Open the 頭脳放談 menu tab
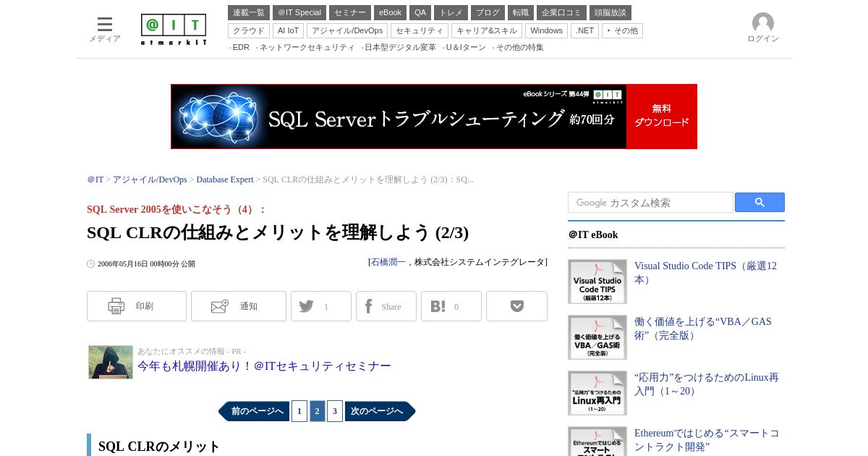The height and width of the screenshot is (456, 868). [x=610, y=12]
